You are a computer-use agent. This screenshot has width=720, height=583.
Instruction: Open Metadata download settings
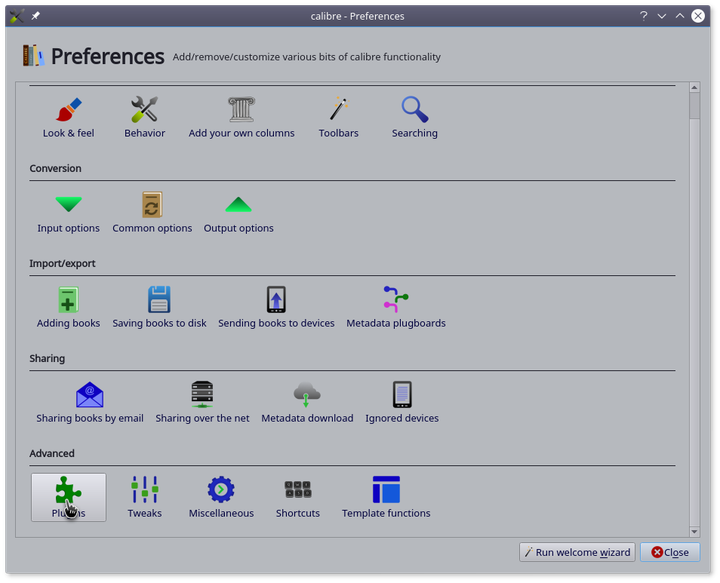(307, 402)
